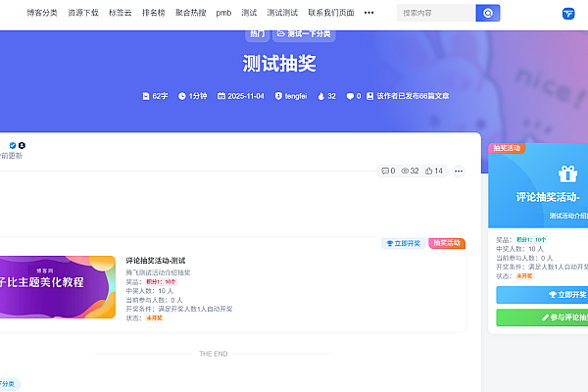
Task: Click the 积分1: 10个 prize badge in article
Action: coord(161,281)
